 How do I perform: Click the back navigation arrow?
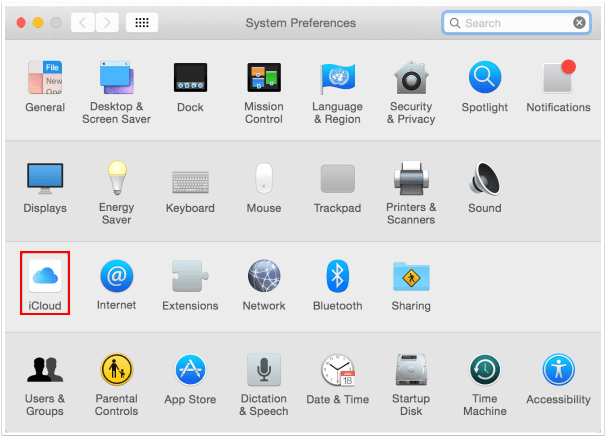[x=83, y=22]
